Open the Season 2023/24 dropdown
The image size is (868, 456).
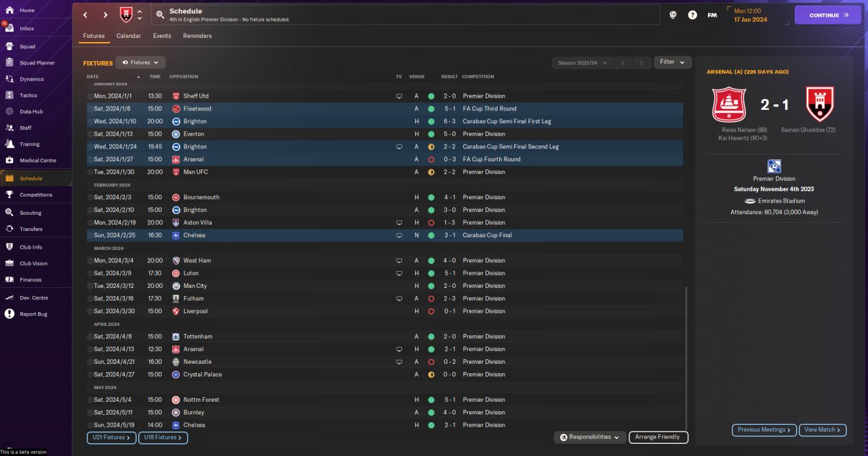coord(583,62)
